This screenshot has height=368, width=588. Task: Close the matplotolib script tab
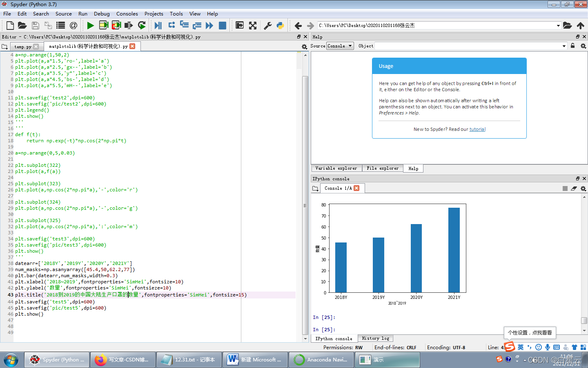coord(132,46)
